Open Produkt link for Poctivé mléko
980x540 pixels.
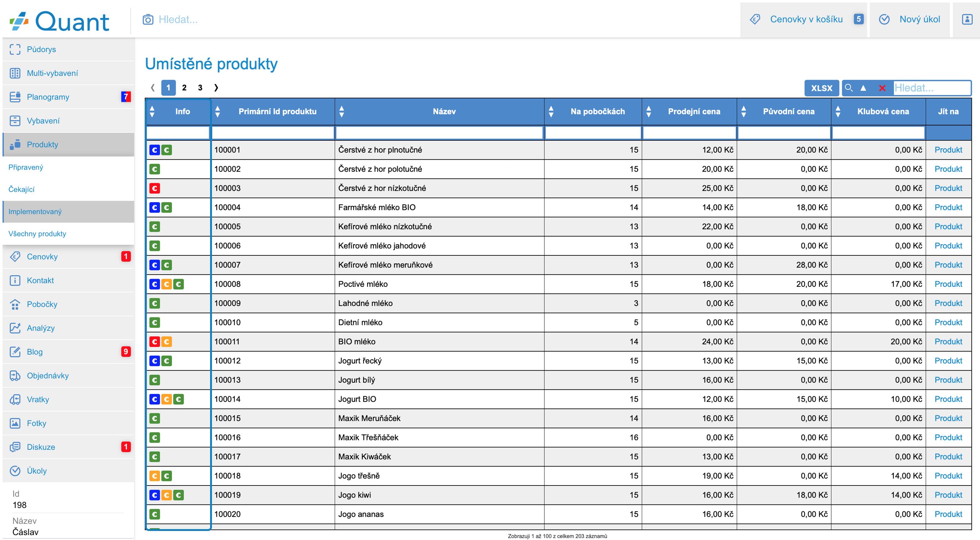[x=948, y=284]
